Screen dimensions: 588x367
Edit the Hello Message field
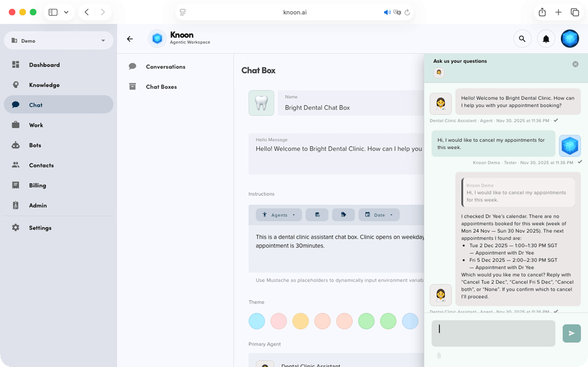tap(336, 154)
